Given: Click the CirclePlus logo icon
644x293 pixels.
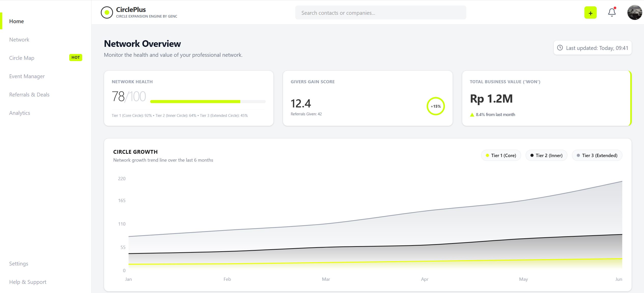Looking at the screenshot, I should coord(107,12).
